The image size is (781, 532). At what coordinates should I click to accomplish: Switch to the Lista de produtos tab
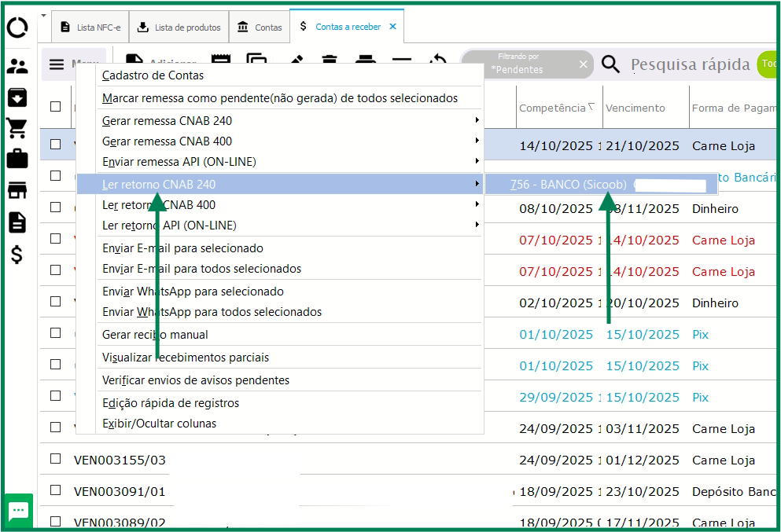pos(179,28)
